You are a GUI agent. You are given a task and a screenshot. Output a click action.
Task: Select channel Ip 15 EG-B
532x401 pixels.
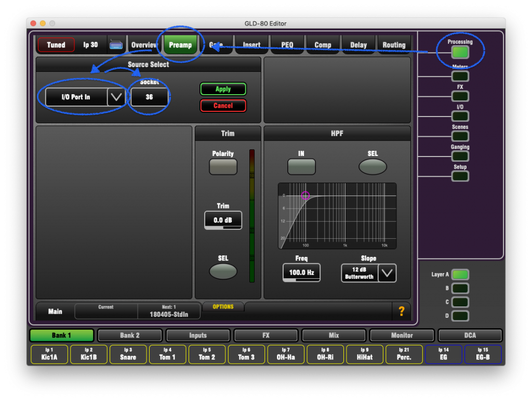483,354
